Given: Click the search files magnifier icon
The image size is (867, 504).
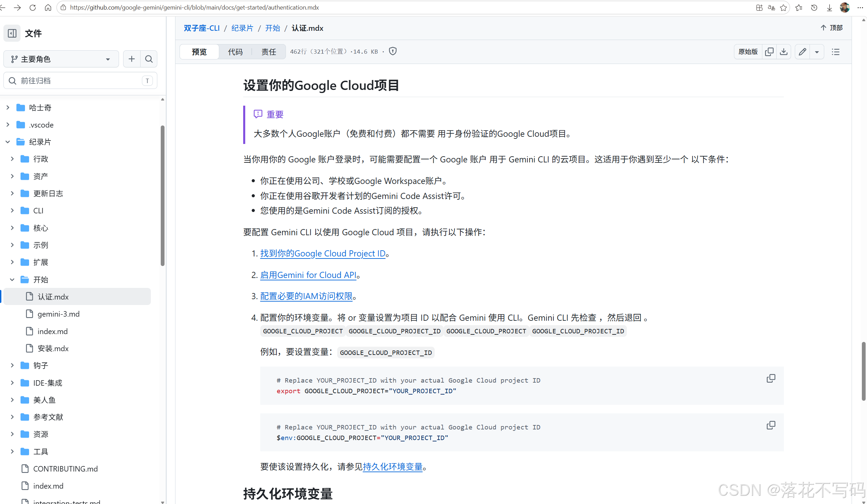Looking at the screenshot, I should pos(149,59).
